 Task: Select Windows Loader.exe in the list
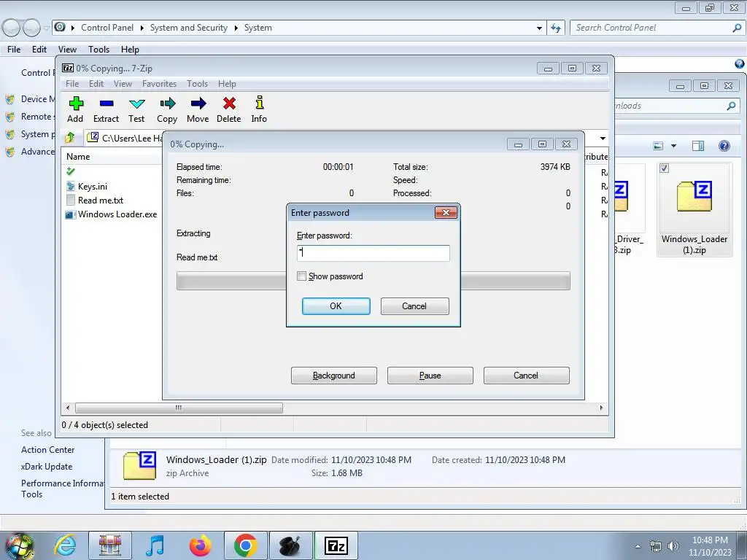pyautogui.click(x=117, y=214)
